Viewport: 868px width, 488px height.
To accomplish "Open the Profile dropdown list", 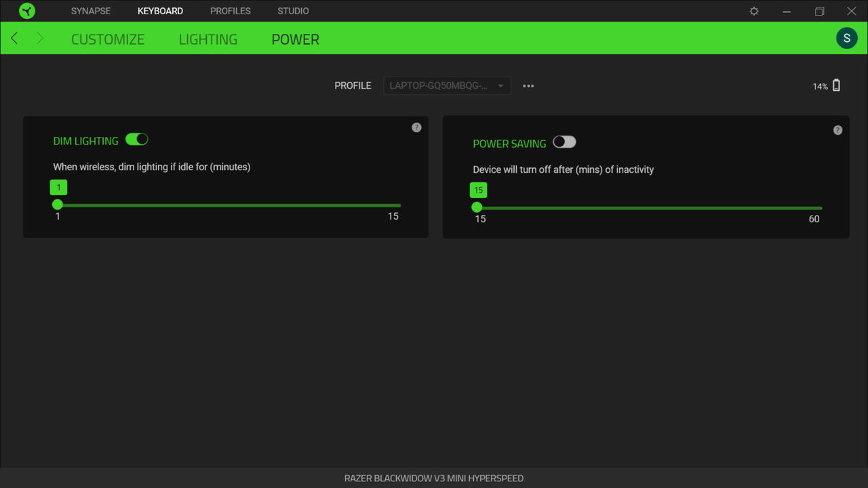I will click(x=447, y=85).
